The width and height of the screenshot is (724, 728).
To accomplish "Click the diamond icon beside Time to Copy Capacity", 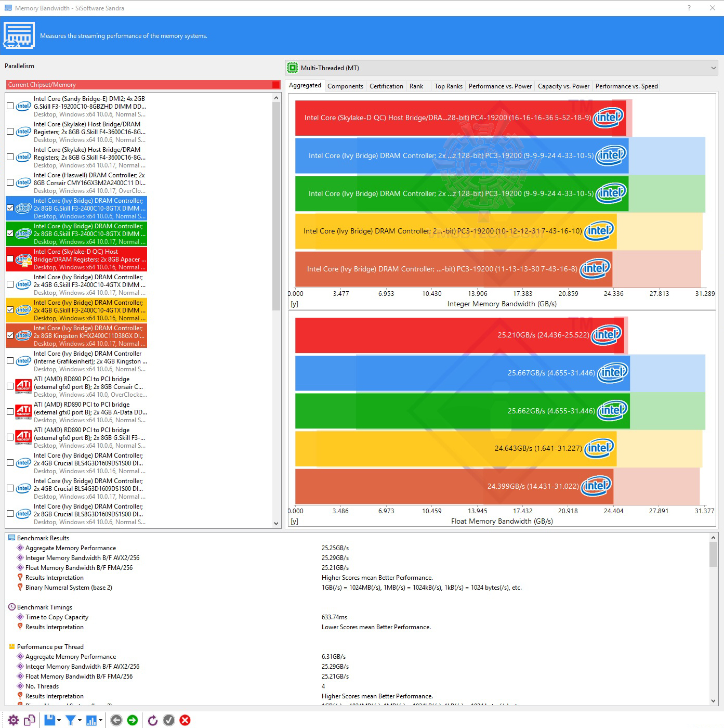I will 20,617.
